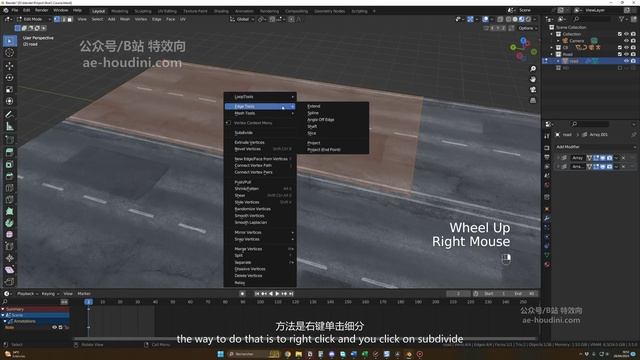640x360 pixels.
Task: Select the Move tool
Action: click(x=10, y=66)
